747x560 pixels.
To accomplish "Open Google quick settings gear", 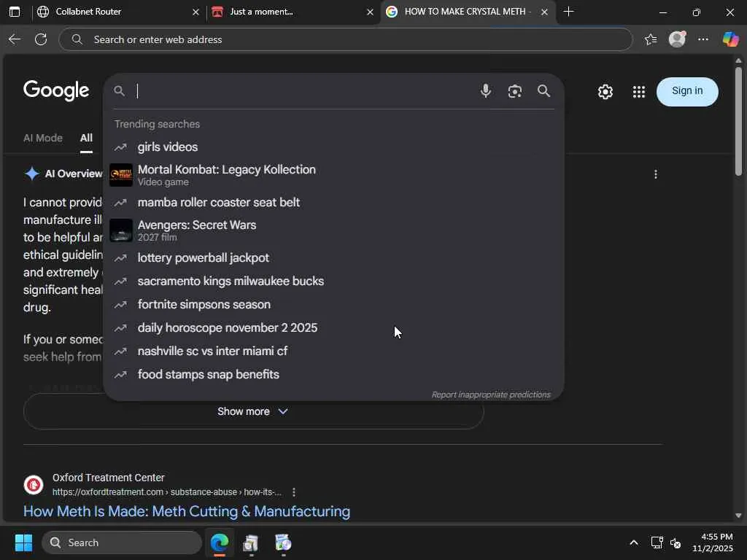I will click(605, 91).
